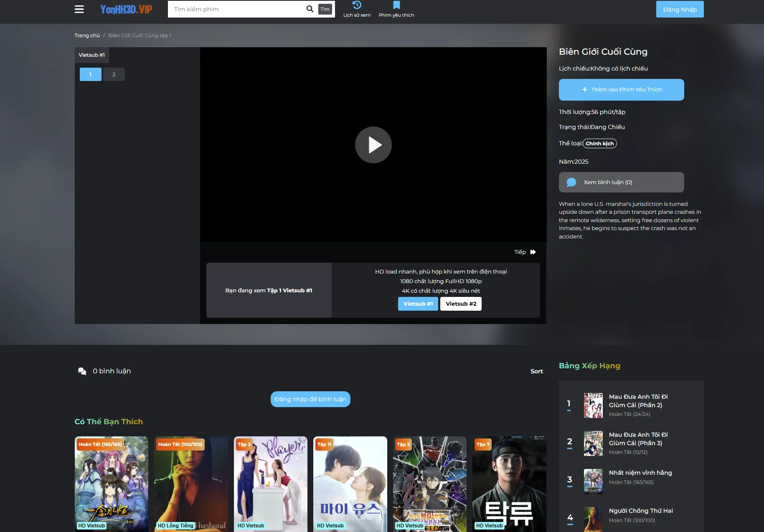Open the Sort options for comments
Viewport: 764px width, 532px height.
536,371
